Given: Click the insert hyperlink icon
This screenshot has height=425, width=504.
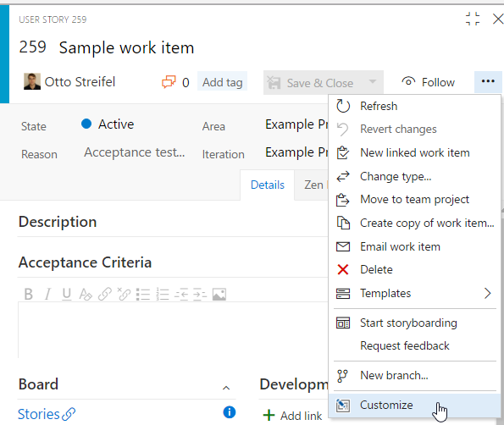Looking at the screenshot, I should [105, 294].
